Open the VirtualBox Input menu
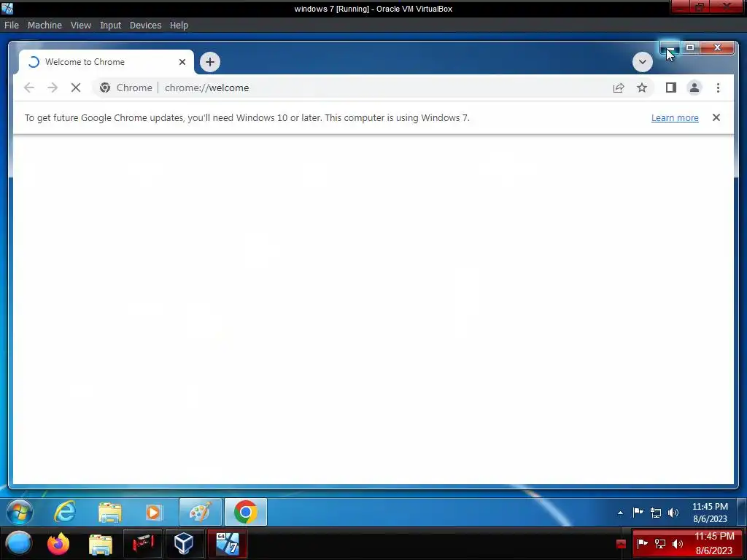The image size is (747, 560). 111,26
